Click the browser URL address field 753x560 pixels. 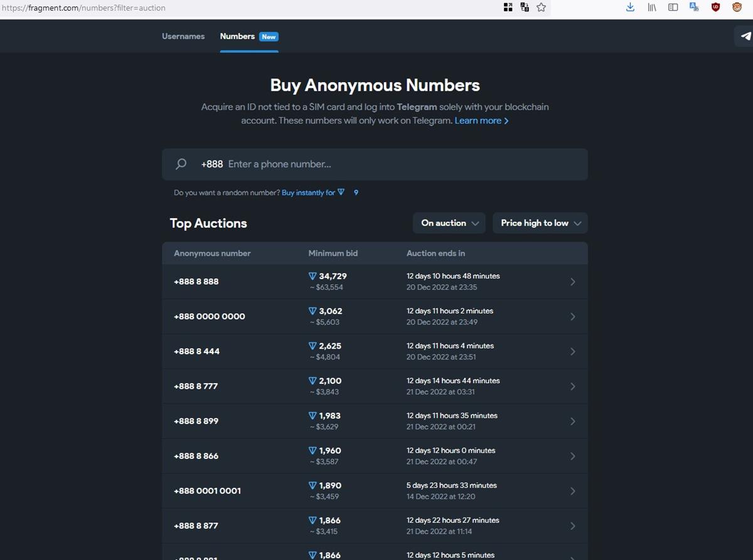pyautogui.click(x=251, y=8)
